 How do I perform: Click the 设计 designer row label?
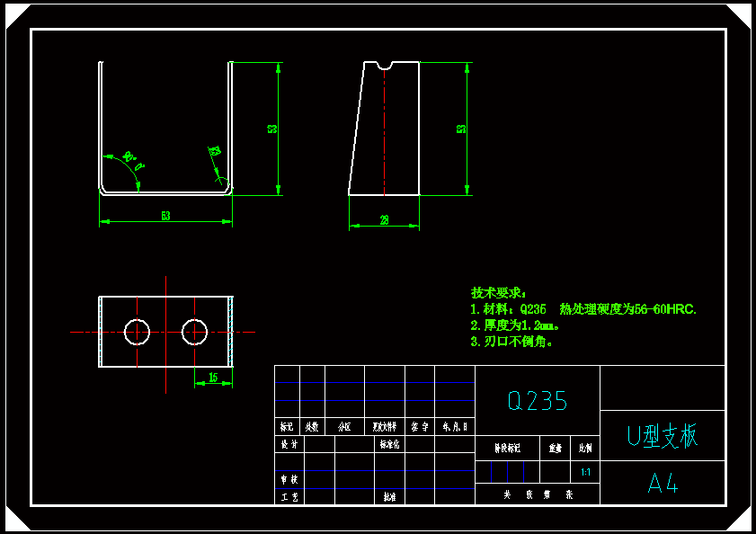[289, 444]
